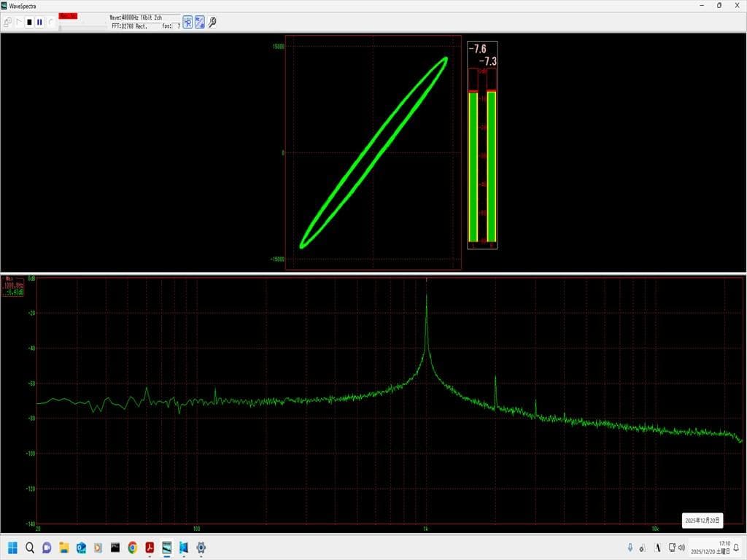Click the Wave format info label

136,17
